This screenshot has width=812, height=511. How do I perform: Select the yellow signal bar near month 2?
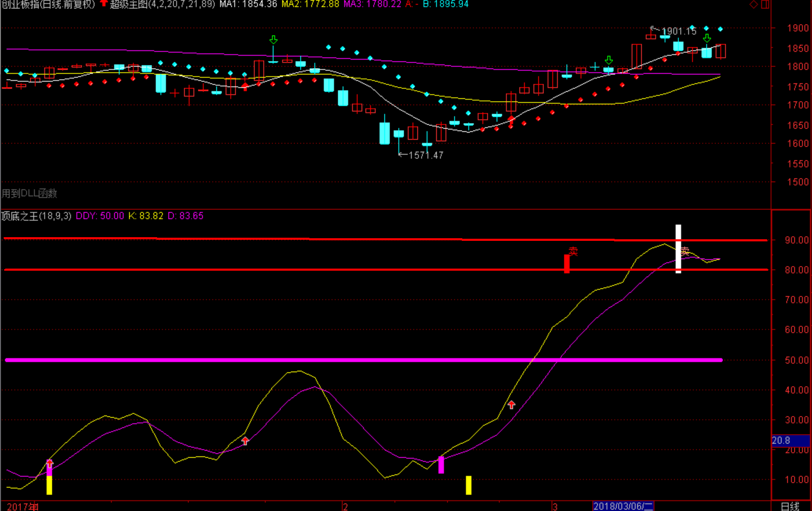[469, 485]
